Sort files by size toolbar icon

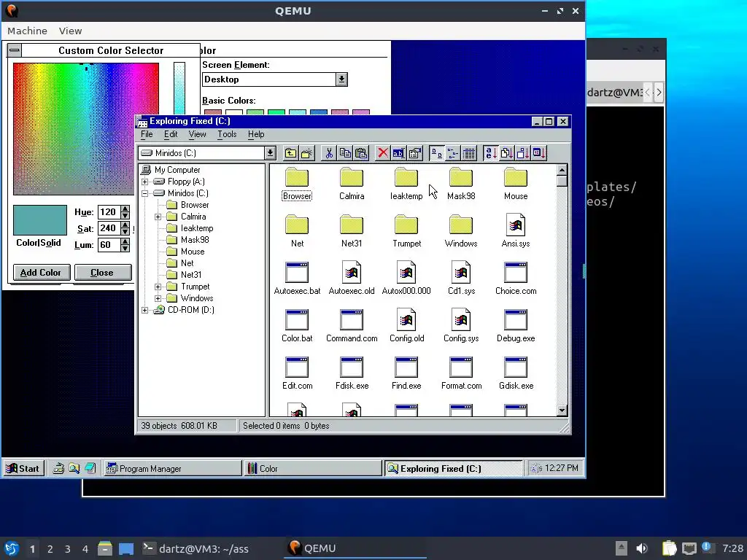click(x=522, y=153)
